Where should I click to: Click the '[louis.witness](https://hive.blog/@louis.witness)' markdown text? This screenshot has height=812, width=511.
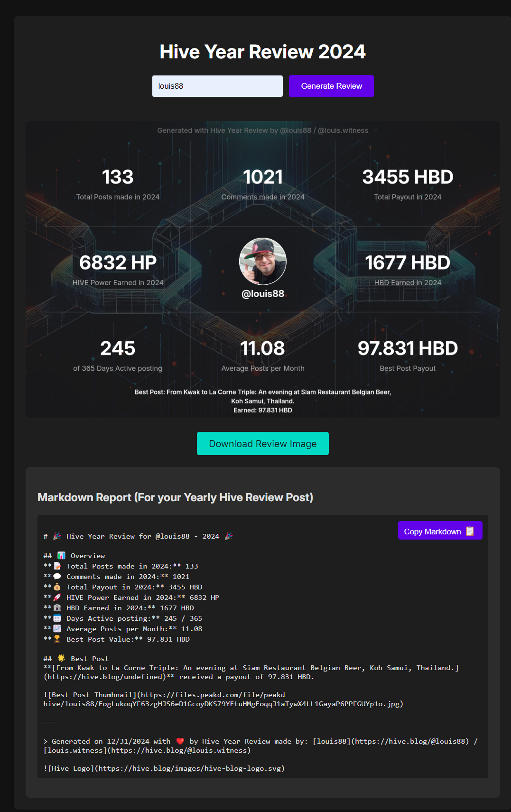147,750
